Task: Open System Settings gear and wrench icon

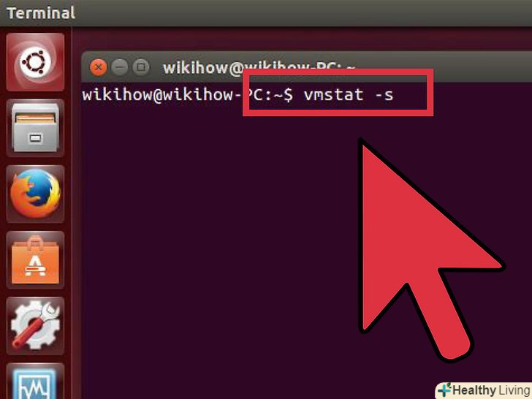Action: pos(35,326)
